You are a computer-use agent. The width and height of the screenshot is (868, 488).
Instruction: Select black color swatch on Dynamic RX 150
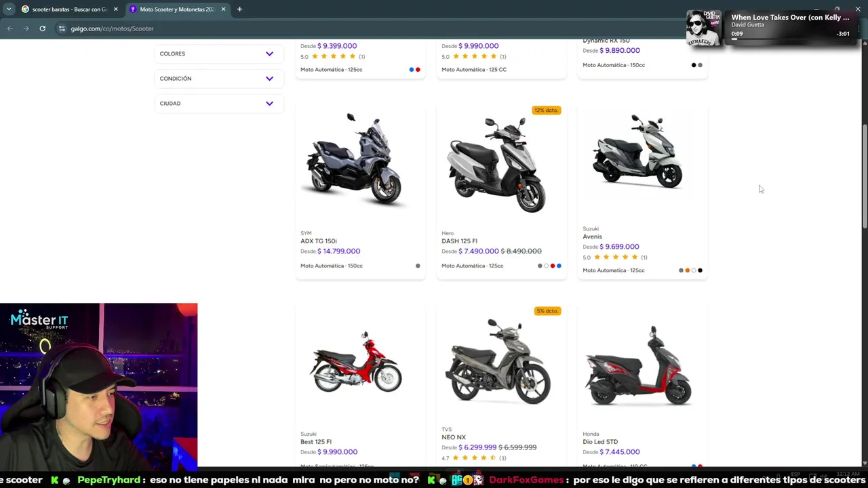694,65
